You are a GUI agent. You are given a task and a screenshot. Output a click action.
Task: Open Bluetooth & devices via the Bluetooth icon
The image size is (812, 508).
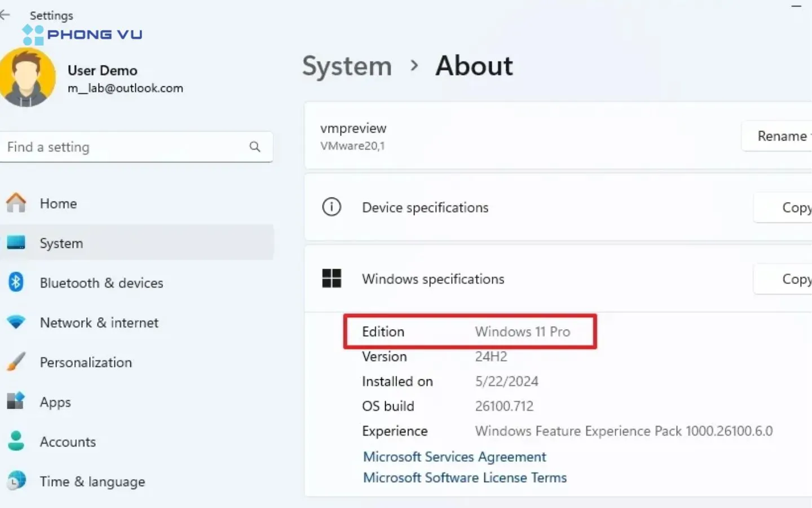click(16, 283)
